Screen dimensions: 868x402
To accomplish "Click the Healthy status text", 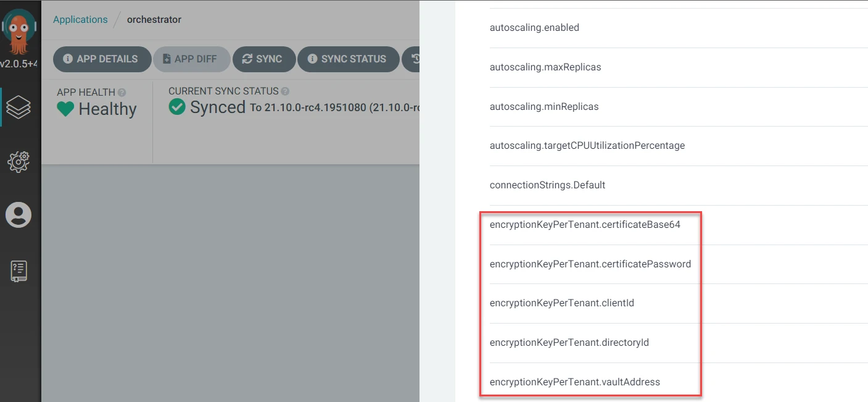I will pyautogui.click(x=108, y=109).
